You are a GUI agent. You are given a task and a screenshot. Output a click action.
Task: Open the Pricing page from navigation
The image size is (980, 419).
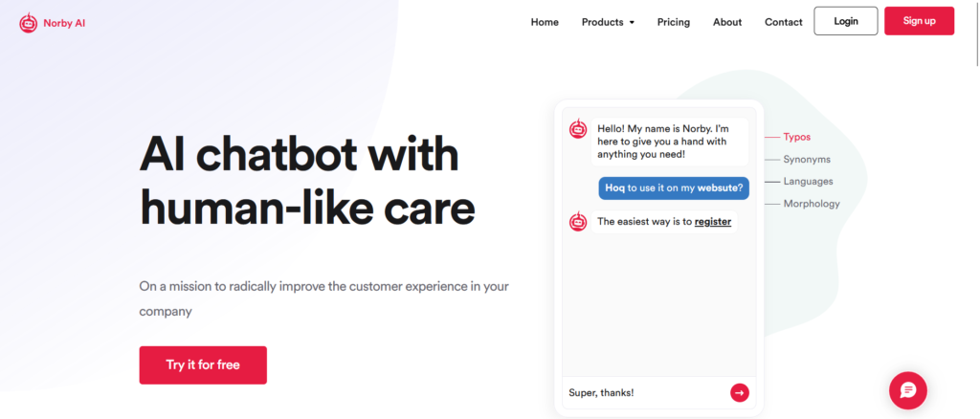(x=673, y=22)
